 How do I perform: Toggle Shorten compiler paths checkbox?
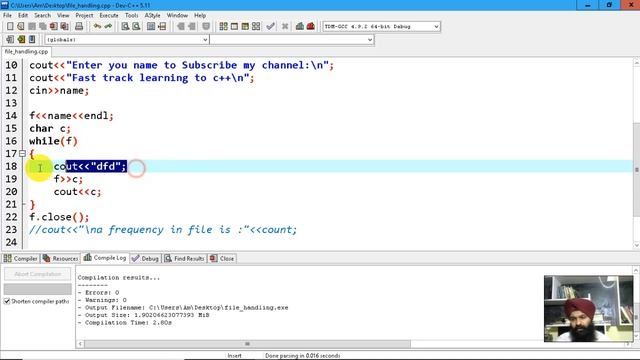coord(7,301)
